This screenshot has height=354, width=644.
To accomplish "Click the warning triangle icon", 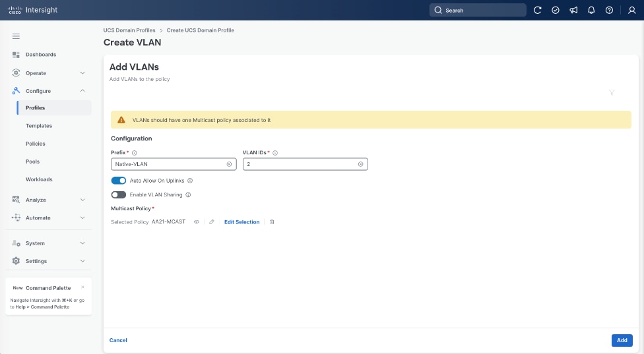I will pos(121,120).
